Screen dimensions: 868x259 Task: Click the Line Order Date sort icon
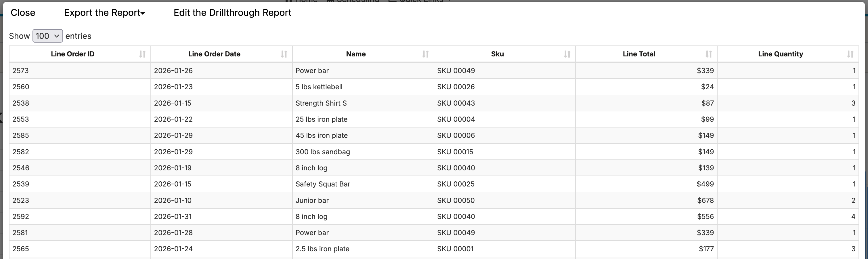click(284, 54)
